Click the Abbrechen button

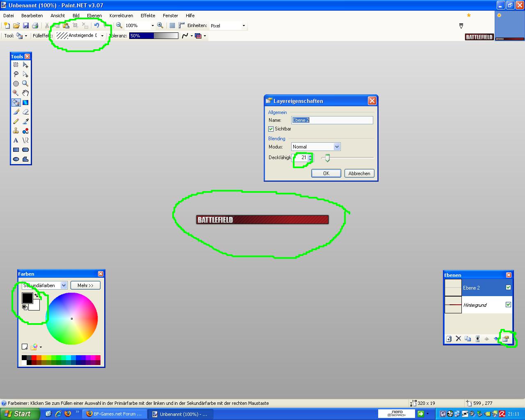click(x=359, y=173)
